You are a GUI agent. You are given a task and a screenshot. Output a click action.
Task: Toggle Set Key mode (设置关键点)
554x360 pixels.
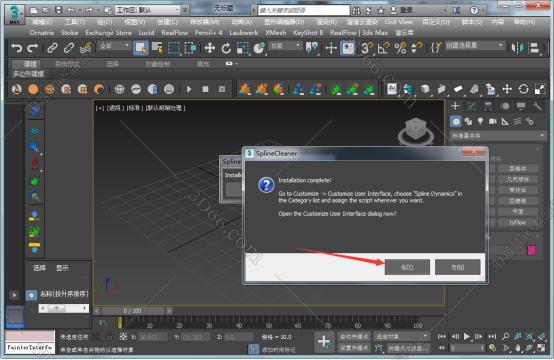(x=354, y=348)
